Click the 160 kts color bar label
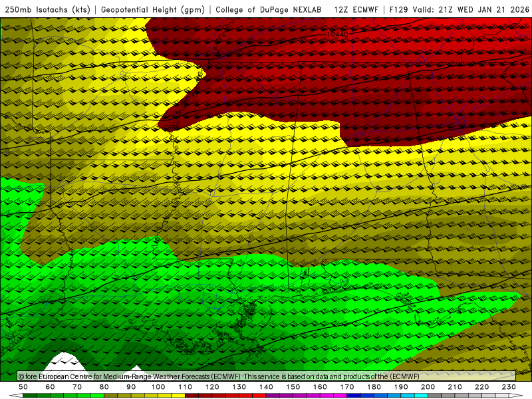Screen dimensions: 532x399 point(320,387)
